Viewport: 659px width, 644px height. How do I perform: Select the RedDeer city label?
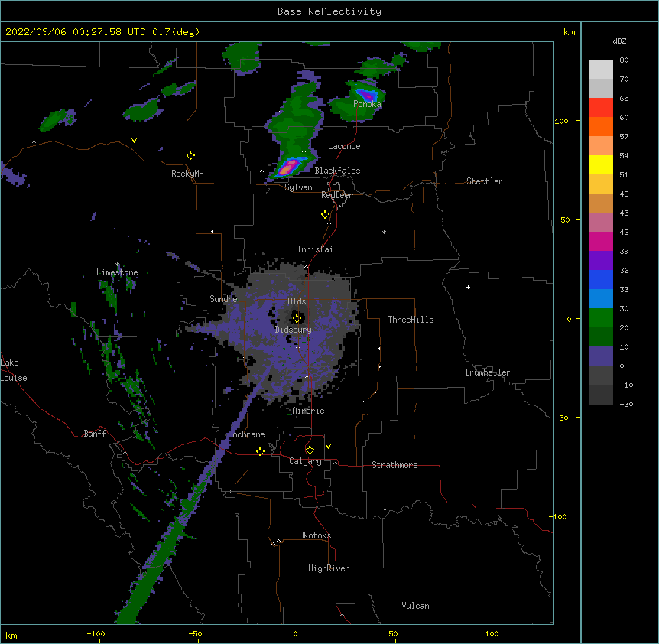336,195
